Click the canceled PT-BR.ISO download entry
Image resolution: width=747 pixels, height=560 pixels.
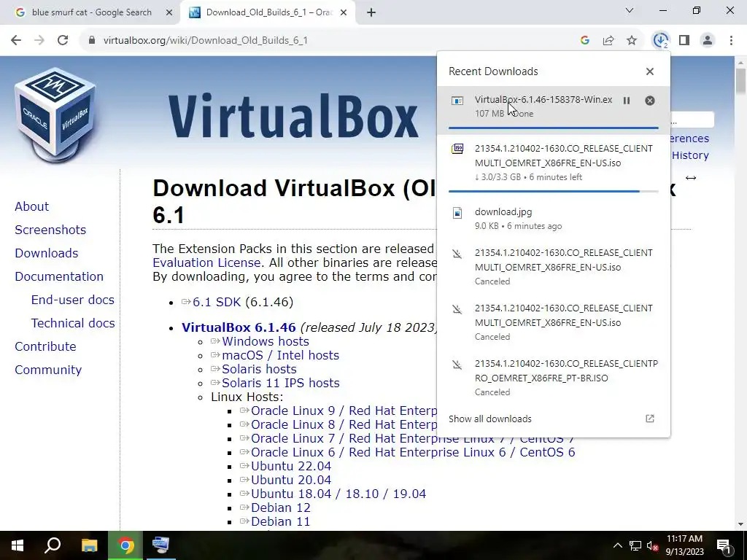point(554,378)
